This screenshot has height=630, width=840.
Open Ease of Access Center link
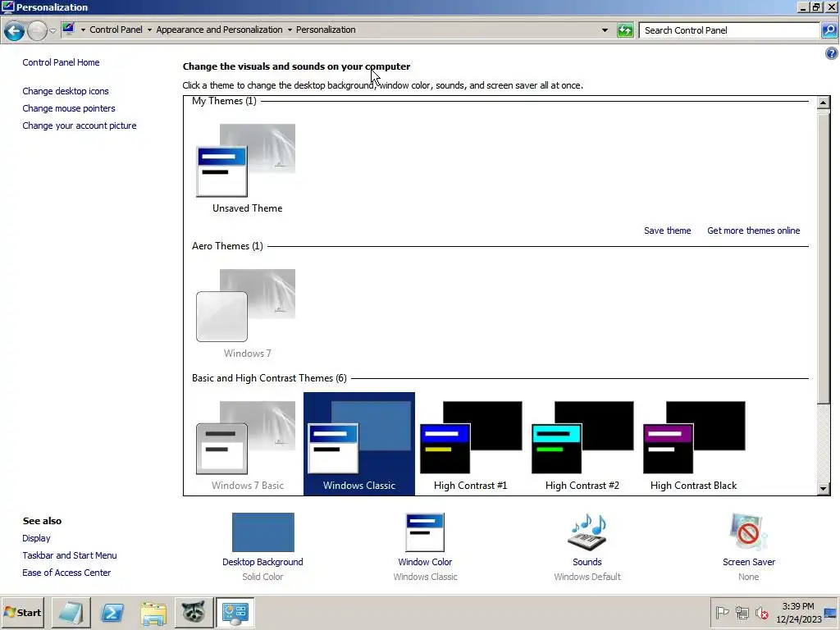click(66, 573)
